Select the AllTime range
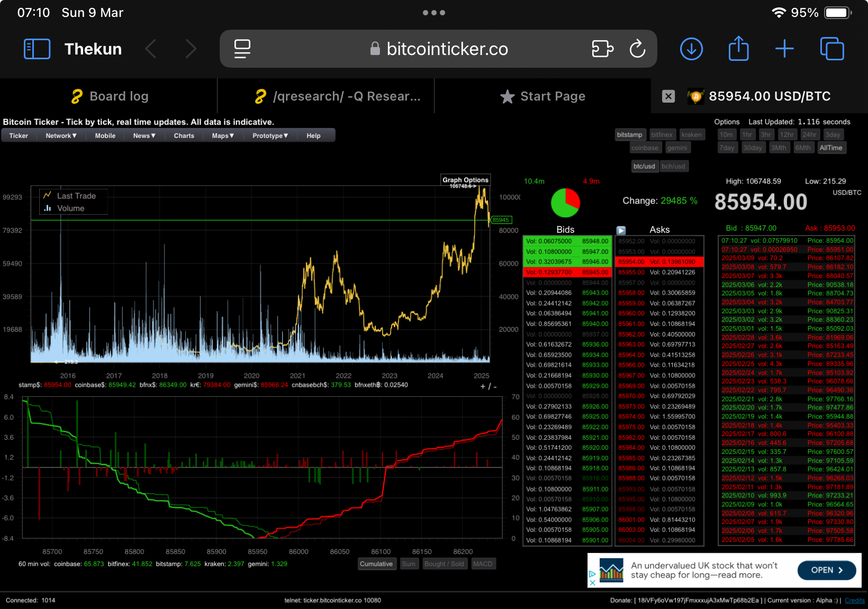The width and height of the screenshot is (868, 609). [831, 148]
